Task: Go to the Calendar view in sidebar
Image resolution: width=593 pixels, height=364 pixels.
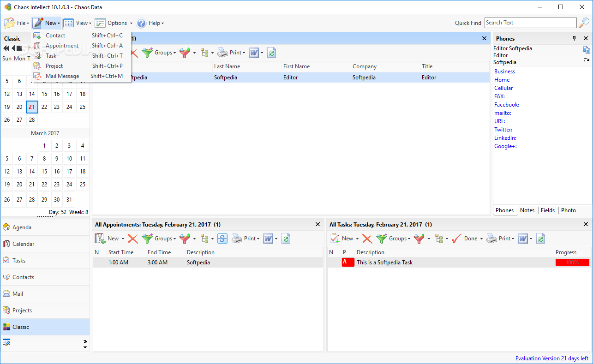Action: coord(45,244)
